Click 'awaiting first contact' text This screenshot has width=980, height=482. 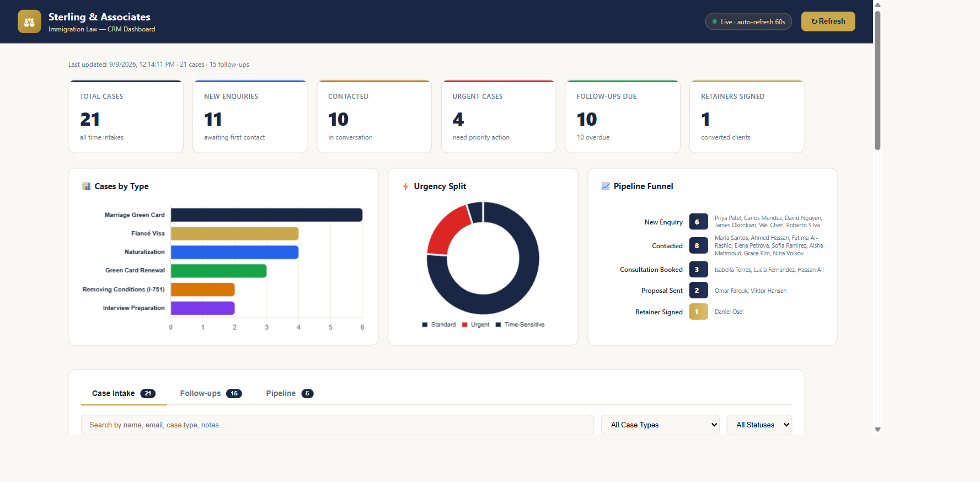[x=234, y=137]
